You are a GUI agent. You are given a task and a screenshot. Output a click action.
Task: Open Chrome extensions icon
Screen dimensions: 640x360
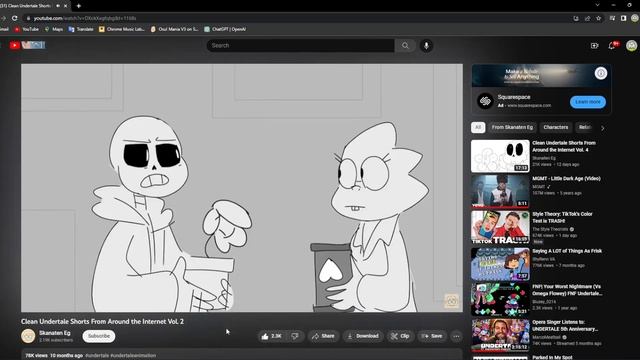point(612,18)
